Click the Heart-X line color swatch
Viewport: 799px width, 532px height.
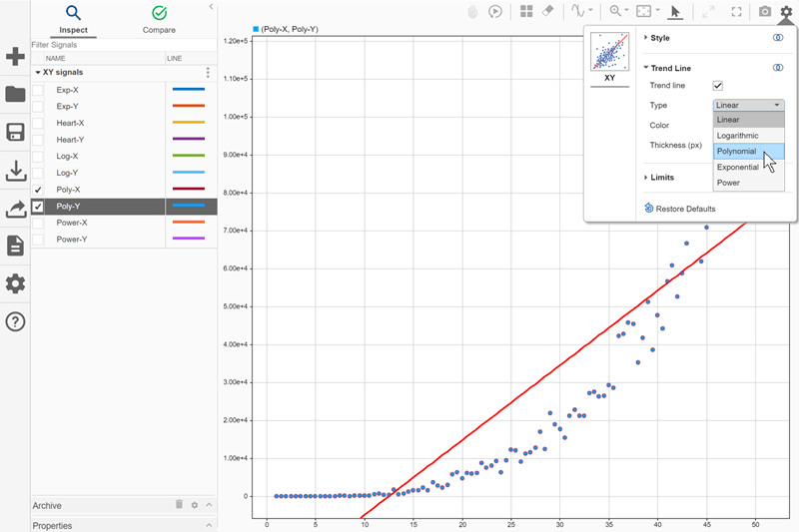click(189, 123)
